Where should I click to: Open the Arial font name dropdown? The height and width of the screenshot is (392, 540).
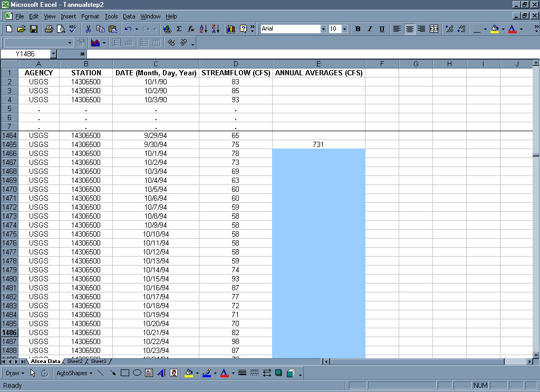[x=323, y=29]
